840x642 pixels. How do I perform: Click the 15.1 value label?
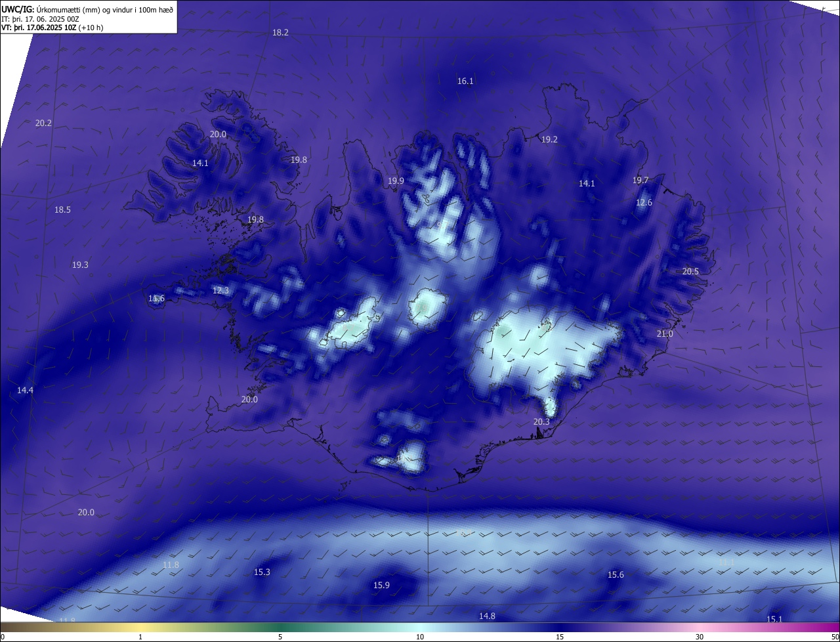click(774, 619)
